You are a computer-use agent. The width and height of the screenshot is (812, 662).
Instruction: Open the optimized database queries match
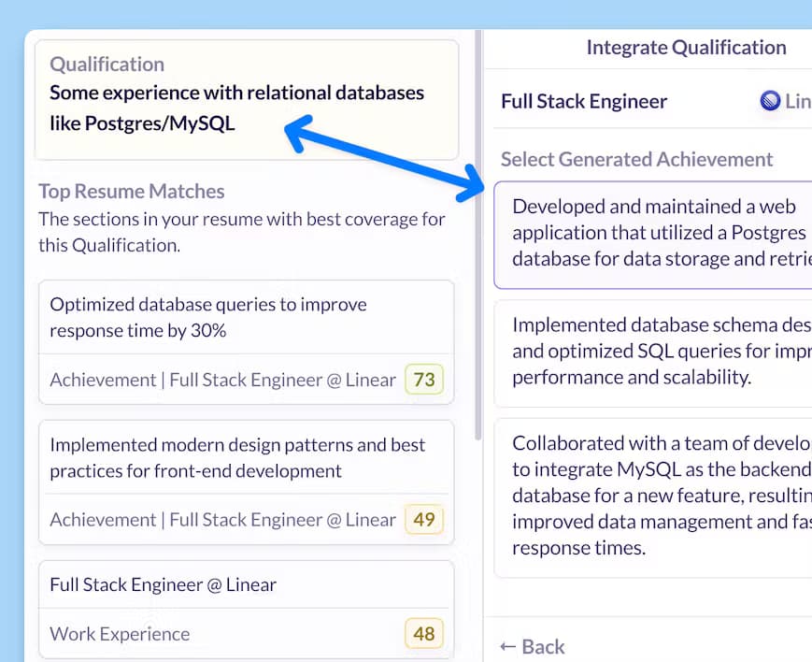point(247,342)
